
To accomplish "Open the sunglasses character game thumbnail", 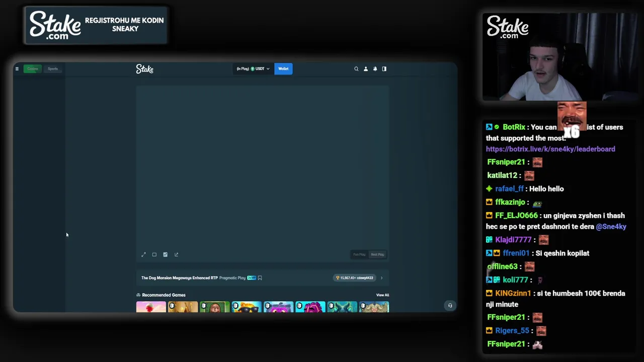I will [247, 307].
